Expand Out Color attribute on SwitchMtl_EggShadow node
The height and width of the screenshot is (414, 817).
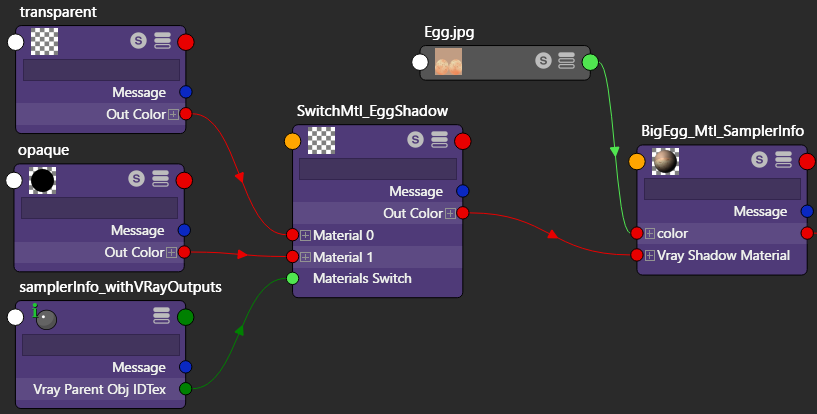click(x=450, y=214)
